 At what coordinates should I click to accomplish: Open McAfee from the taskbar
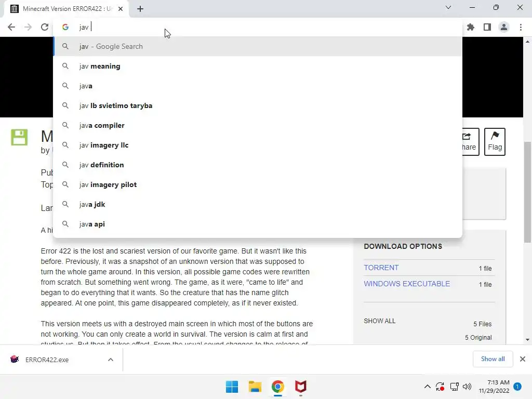coord(301,387)
